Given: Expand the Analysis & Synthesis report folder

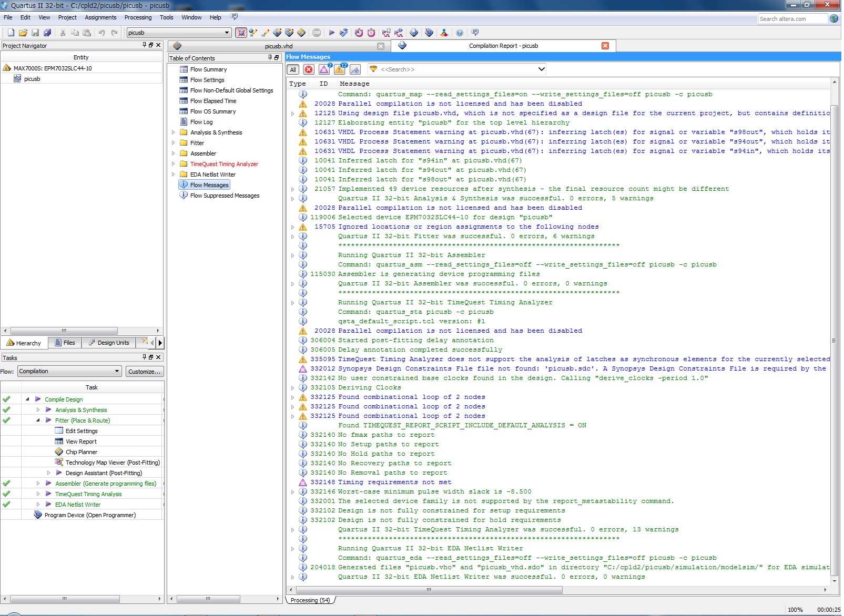Looking at the screenshot, I should pyautogui.click(x=173, y=132).
